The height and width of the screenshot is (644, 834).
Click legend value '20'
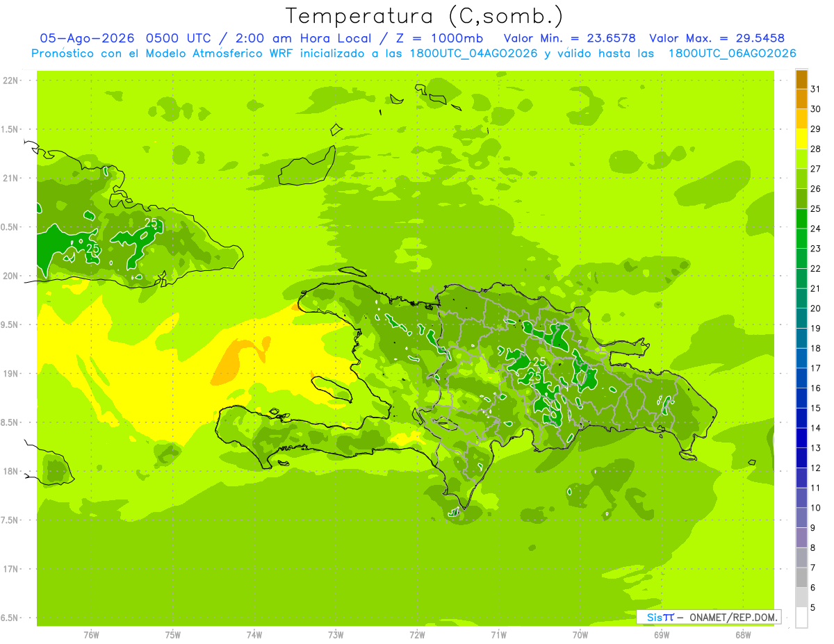(x=816, y=308)
